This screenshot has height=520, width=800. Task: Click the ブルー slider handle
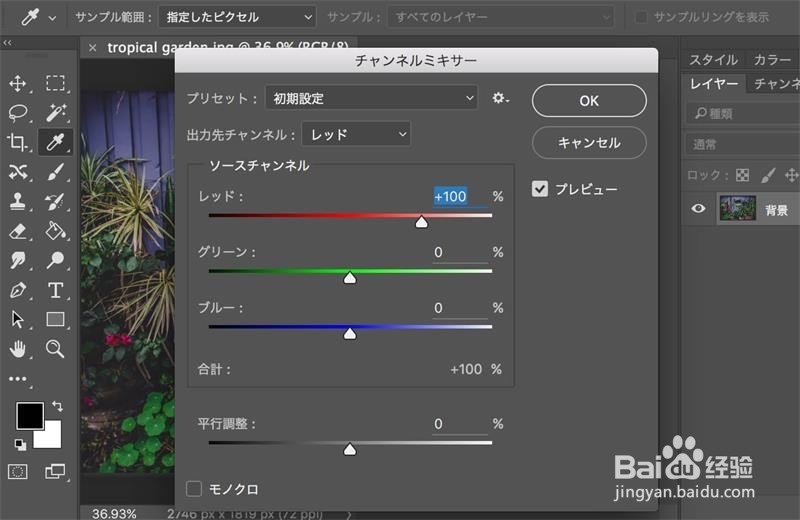point(349,333)
